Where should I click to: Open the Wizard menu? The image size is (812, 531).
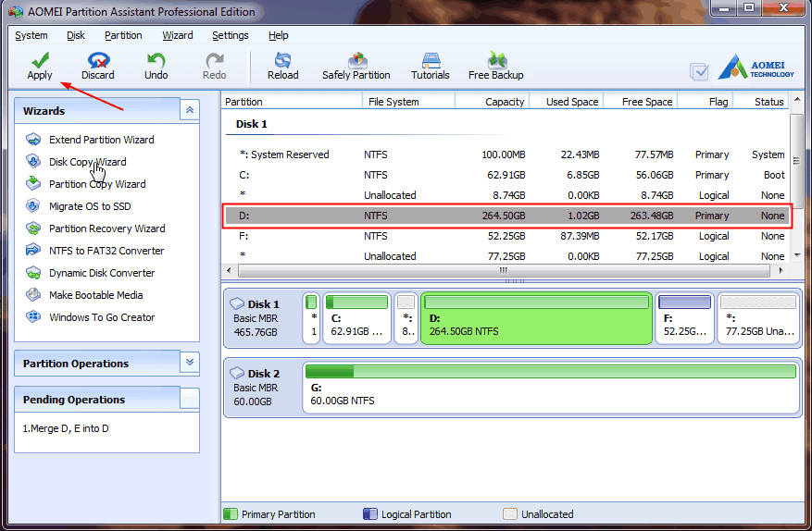pyautogui.click(x=178, y=35)
